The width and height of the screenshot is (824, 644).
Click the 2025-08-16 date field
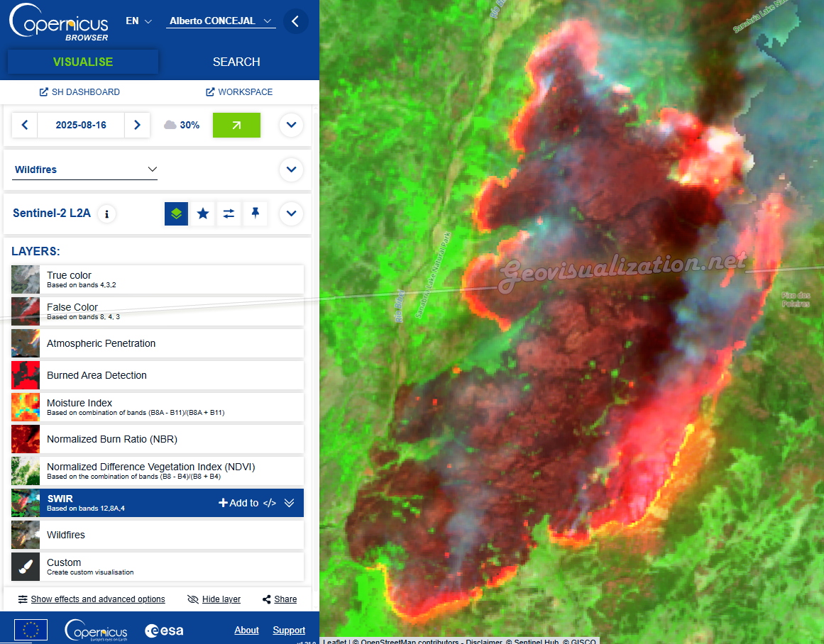coord(81,125)
